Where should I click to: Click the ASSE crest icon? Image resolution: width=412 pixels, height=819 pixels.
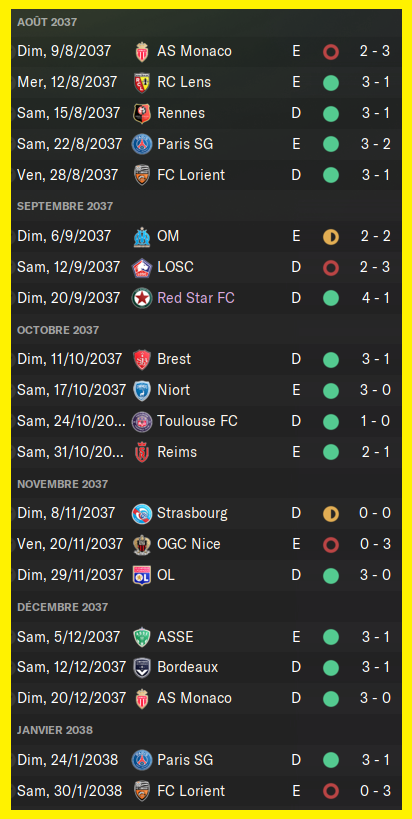142,637
